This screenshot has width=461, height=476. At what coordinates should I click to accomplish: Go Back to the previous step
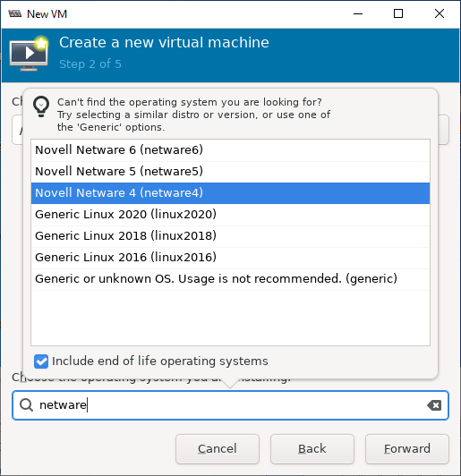pyautogui.click(x=312, y=449)
